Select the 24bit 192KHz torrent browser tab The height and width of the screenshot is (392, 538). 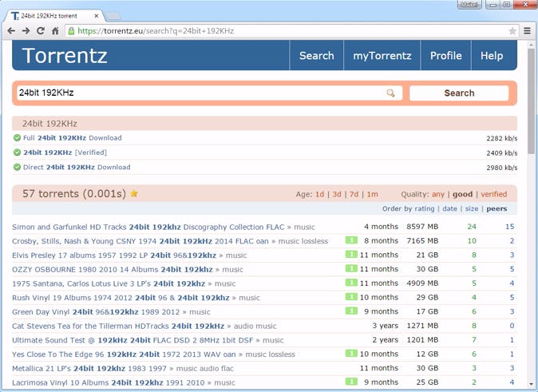(x=54, y=16)
